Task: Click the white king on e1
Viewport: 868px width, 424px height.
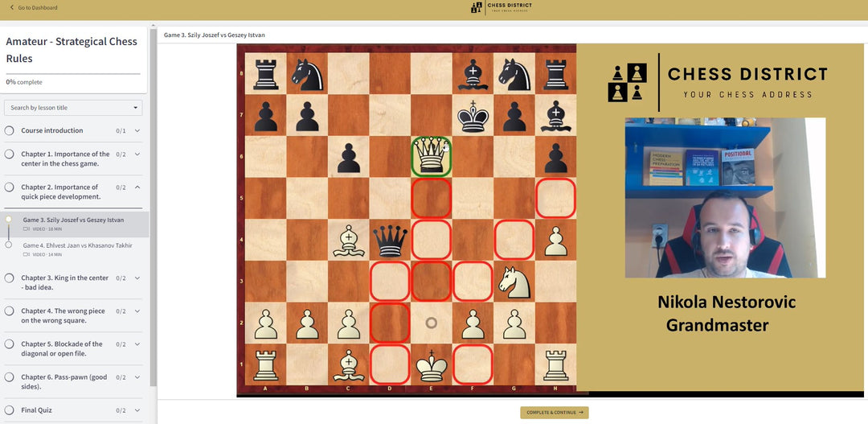Action: point(432,364)
